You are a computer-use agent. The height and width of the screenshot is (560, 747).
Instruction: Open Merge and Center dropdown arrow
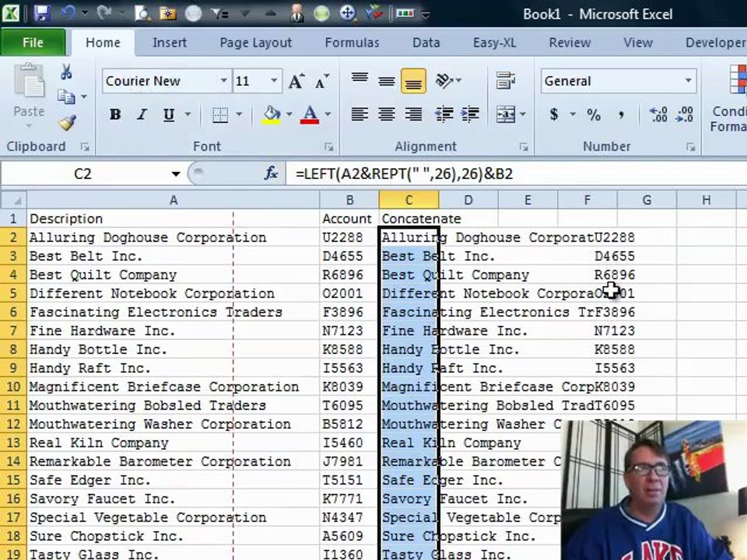pyautogui.click(x=523, y=115)
